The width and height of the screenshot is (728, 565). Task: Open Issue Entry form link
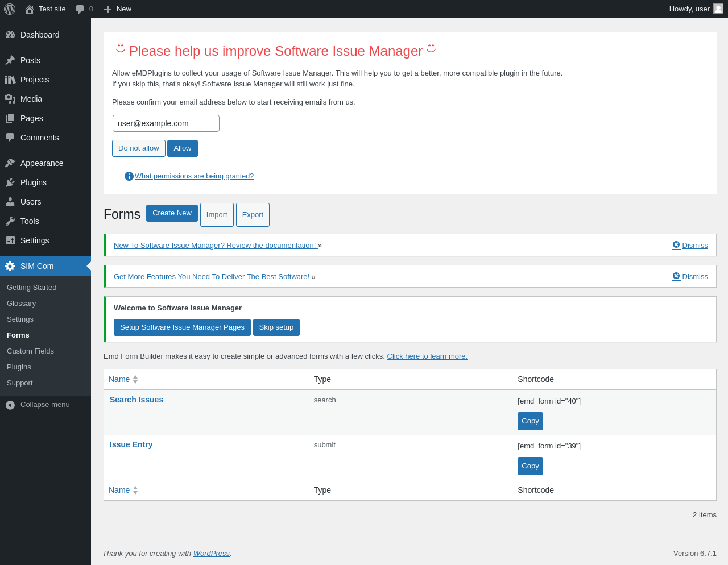131,444
